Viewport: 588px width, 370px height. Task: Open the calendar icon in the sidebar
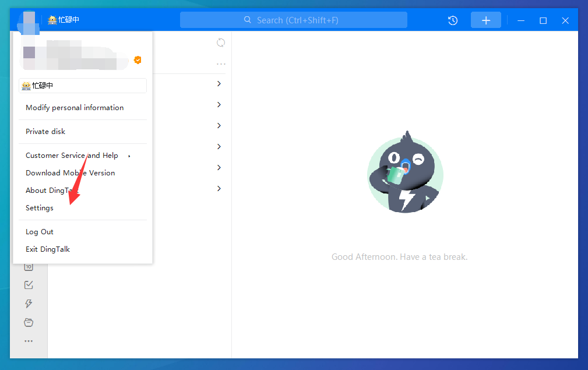[x=29, y=266]
